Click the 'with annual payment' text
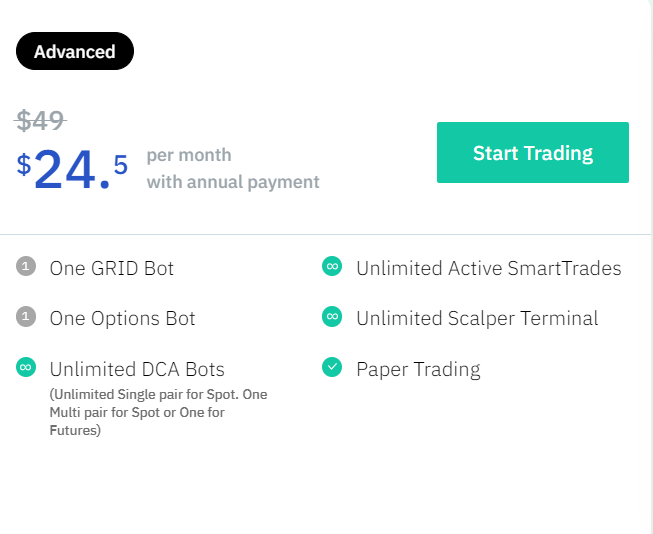The width and height of the screenshot is (653, 534). [x=233, y=182]
